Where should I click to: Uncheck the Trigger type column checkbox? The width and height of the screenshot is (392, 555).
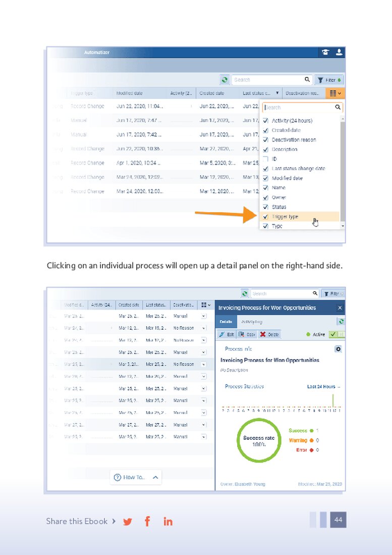click(266, 217)
